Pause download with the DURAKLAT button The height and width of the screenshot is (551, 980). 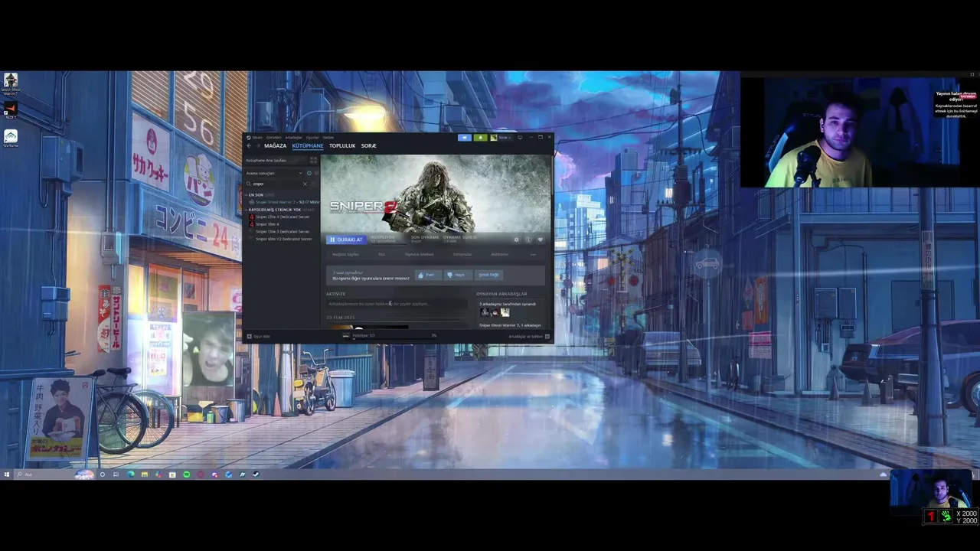[347, 240]
